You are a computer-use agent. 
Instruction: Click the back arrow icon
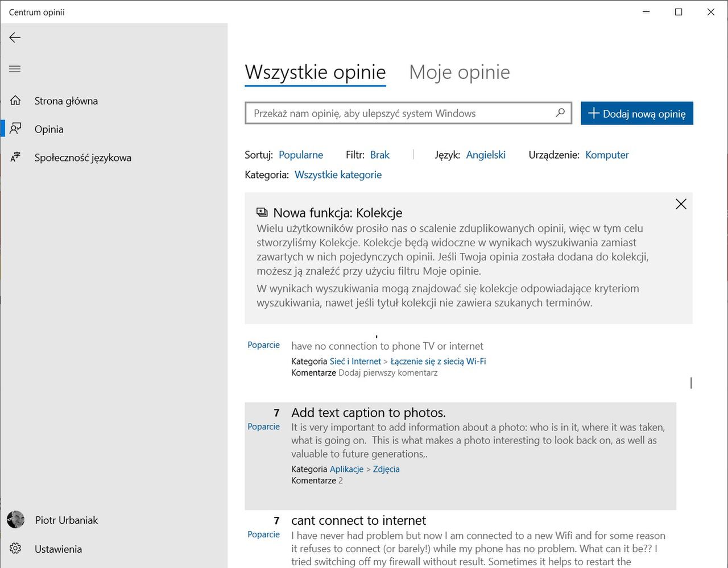pyautogui.click(x=15, y=38)
